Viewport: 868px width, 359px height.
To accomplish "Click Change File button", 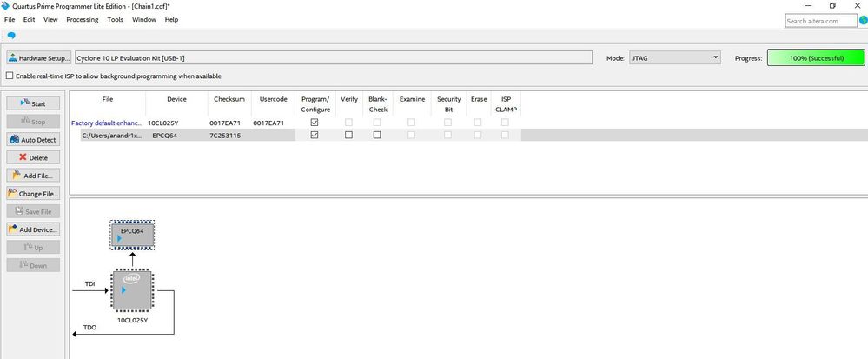I will (x=33, y=194).
